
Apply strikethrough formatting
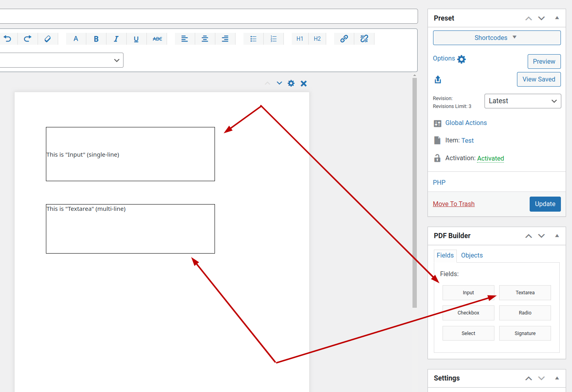coord(157,39)
